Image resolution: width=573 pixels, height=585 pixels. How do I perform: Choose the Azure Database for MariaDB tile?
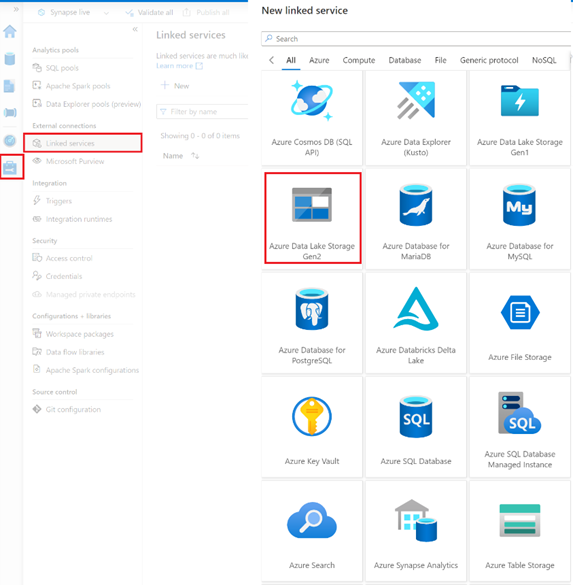(416, 219)
